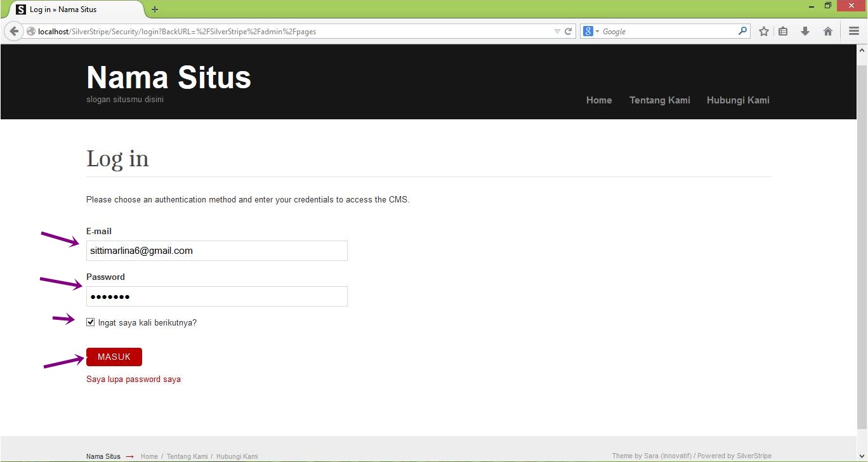Uncheck 'Ingat saya kali berikutnya?' checkbox

tap(91, 322)
